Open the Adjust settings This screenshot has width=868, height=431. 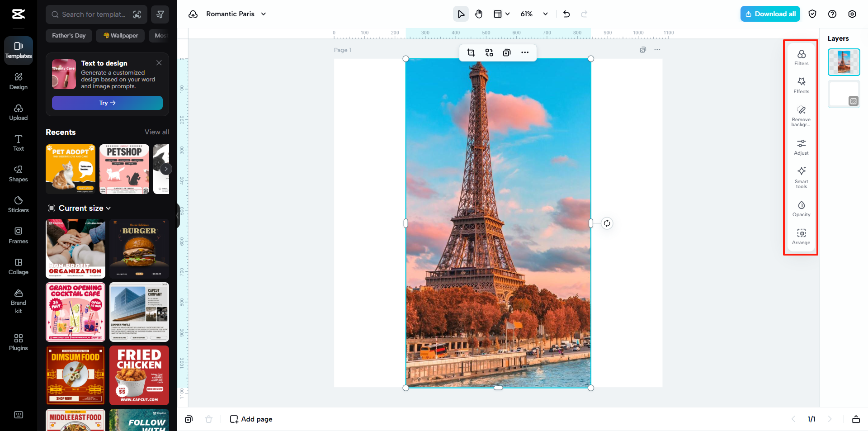point(801,147)
